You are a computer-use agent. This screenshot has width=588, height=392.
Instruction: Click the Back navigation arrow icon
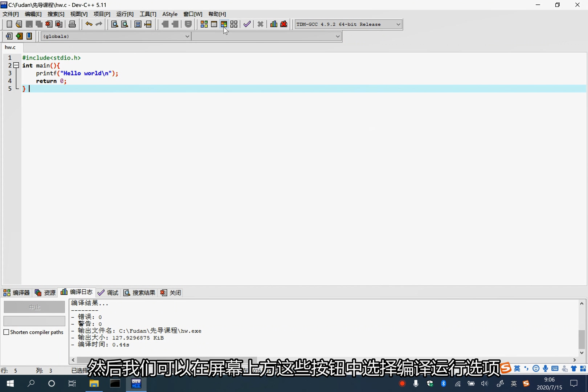tap(165, 24)
